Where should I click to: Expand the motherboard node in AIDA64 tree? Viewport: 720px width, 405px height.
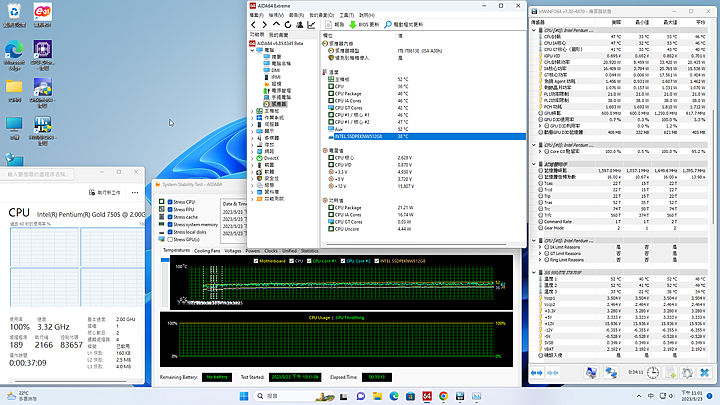pyautogui.click(x=252, y=111)
